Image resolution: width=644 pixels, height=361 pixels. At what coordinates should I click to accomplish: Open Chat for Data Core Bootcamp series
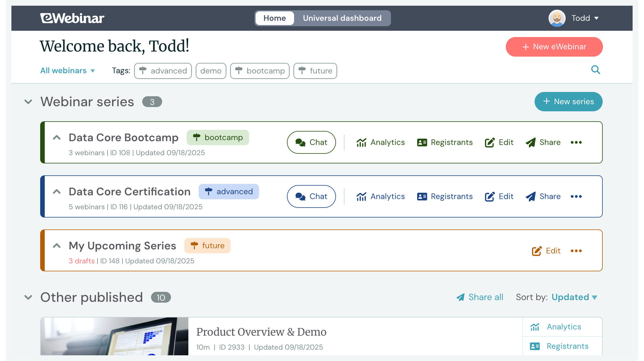pyautogui.click(x=311, y=142)
